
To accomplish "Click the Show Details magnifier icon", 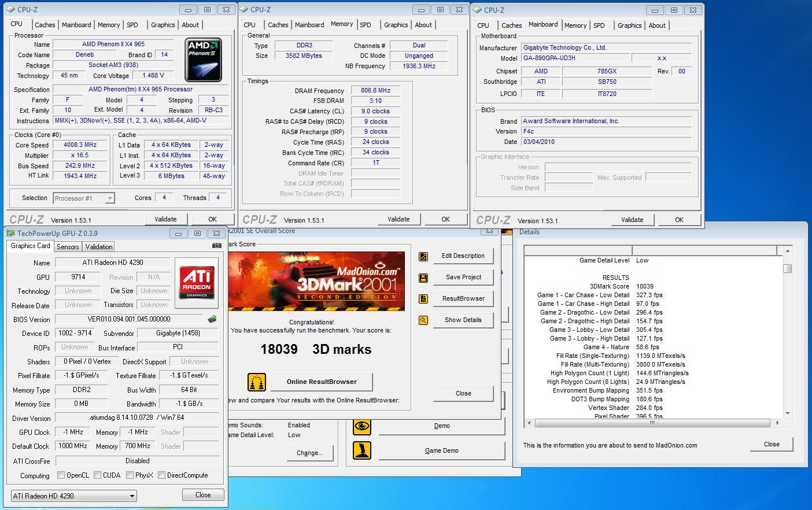I will click(x=423, y=320).
